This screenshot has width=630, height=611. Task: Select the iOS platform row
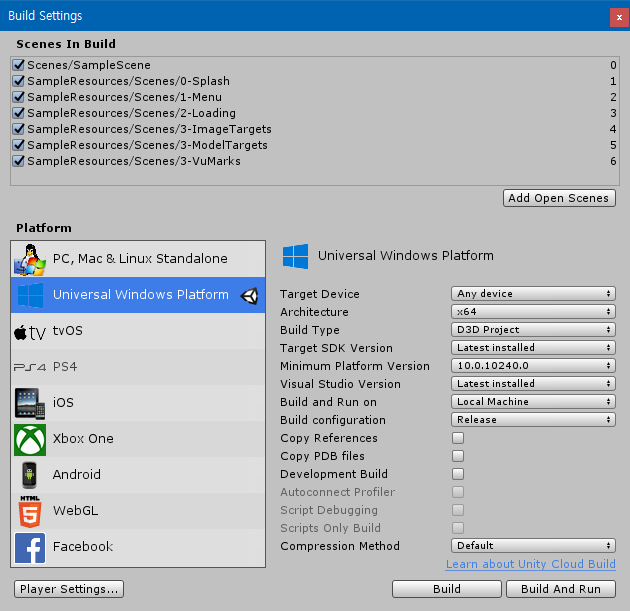click(138, 403)
